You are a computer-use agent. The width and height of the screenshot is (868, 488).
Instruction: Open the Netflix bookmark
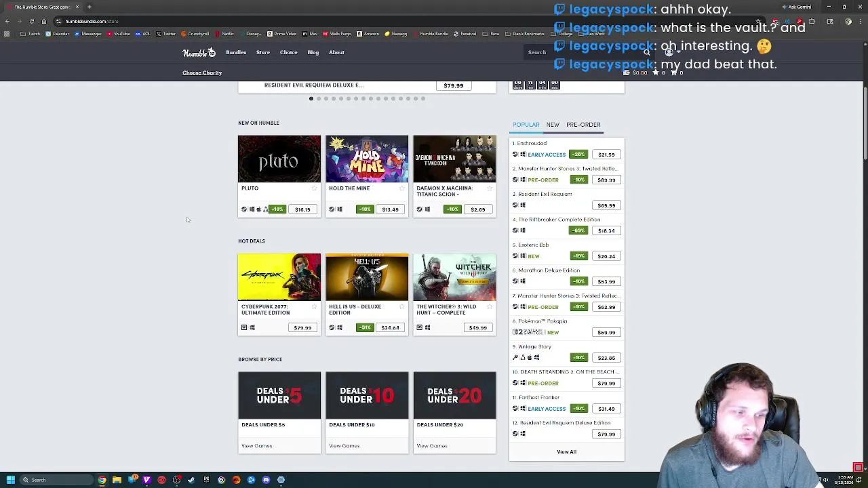click(x=224, y=34)
